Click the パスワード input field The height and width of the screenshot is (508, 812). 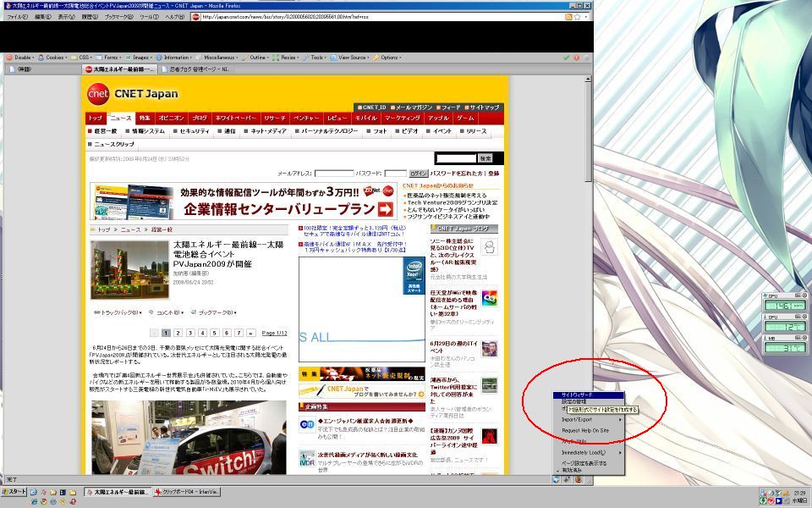tap(396, 174)
